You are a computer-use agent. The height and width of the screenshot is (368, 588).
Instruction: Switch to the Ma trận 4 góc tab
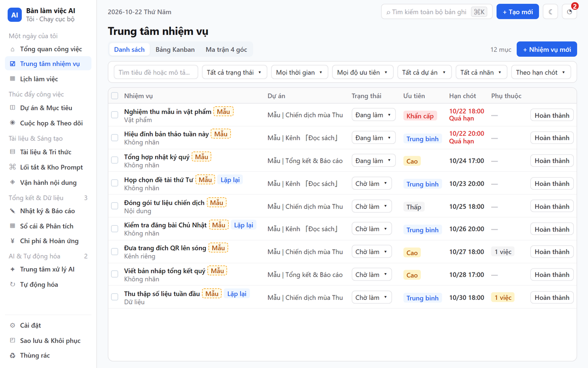pyautogui.click(x=226, y=50)
